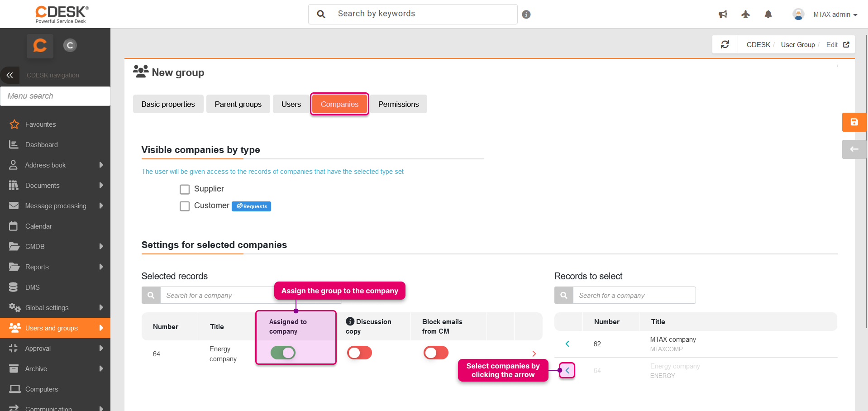
Task: Click the orange save floppy-disk icon
Action: click(x=854, y=122)
